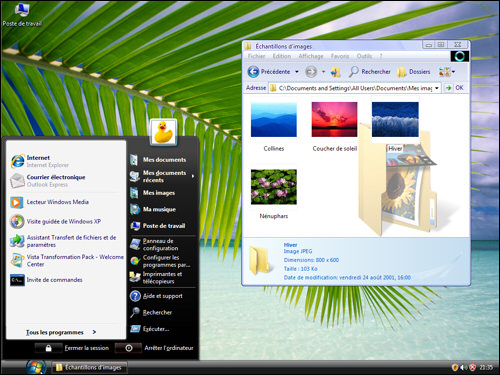Click the forward navigation arrow
This screenshot has width=500, height=375.
[311, 72]
